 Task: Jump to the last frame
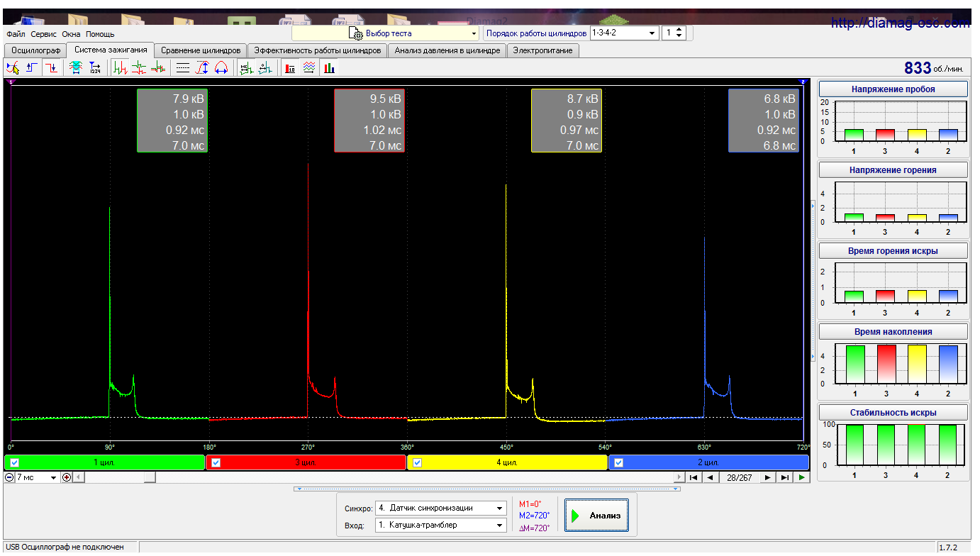[785, 478]
